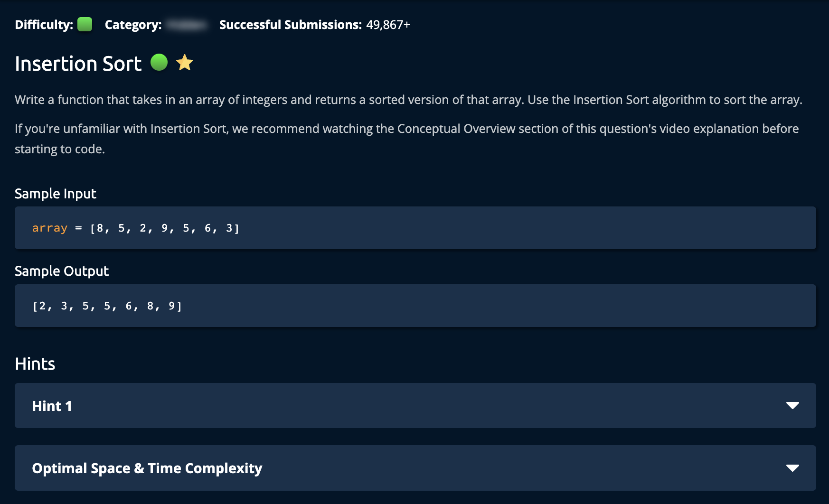
Task: Toggle the gold favorite star
Action: coord(185,63)
